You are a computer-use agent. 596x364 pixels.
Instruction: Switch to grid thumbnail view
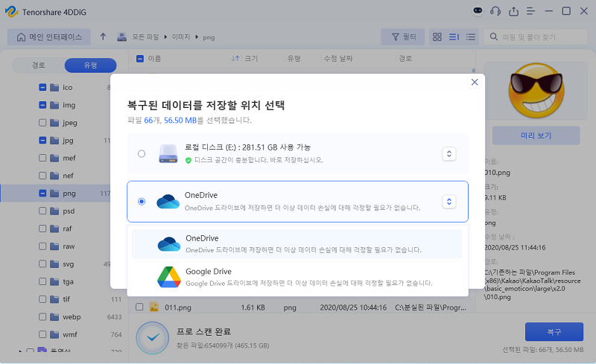click(x=437, y=36)
